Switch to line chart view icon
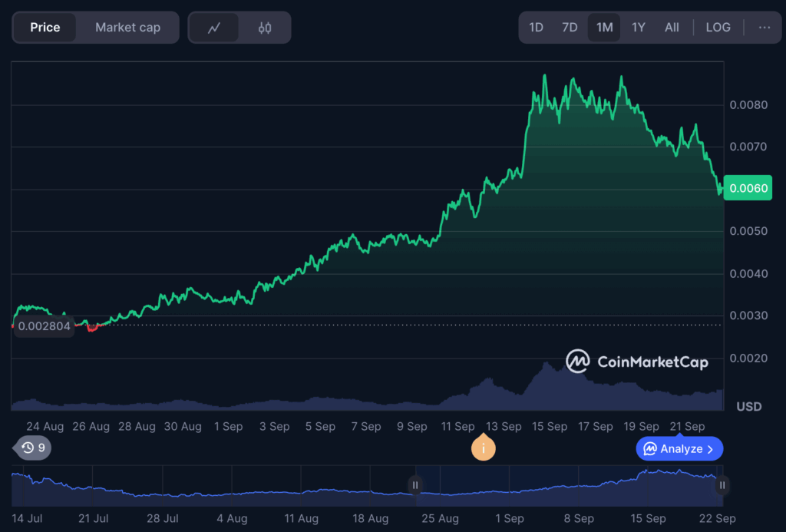Screen dimensions: 786x532 tap(214, 28)
